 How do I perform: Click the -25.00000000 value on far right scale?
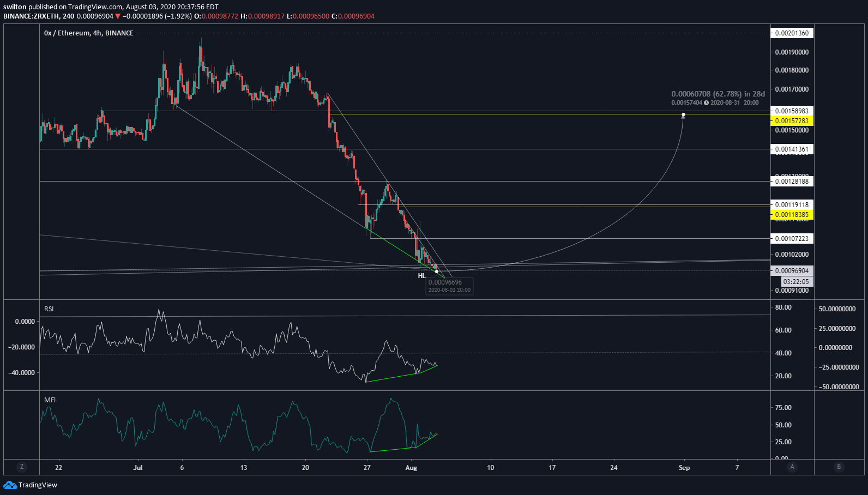tap(839, 367)
